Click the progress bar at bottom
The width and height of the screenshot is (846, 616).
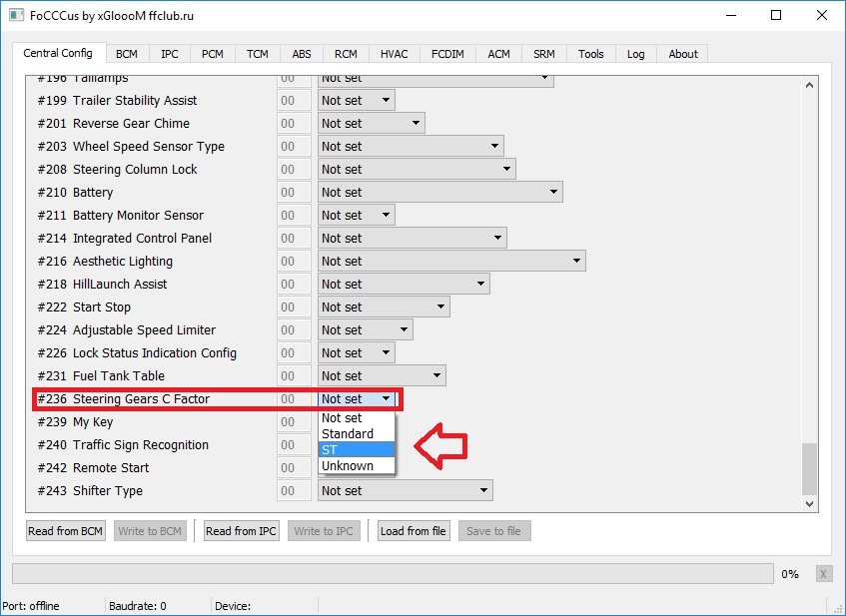[392, 574]
